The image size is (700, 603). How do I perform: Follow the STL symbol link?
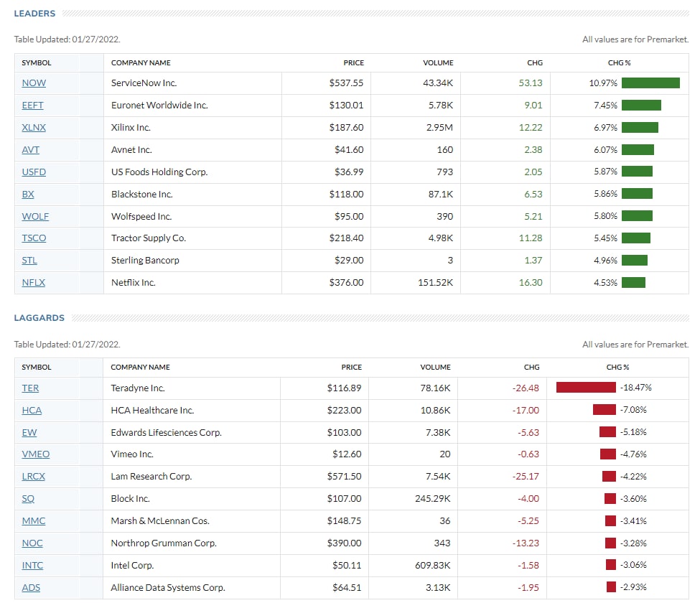pos(29,260)
